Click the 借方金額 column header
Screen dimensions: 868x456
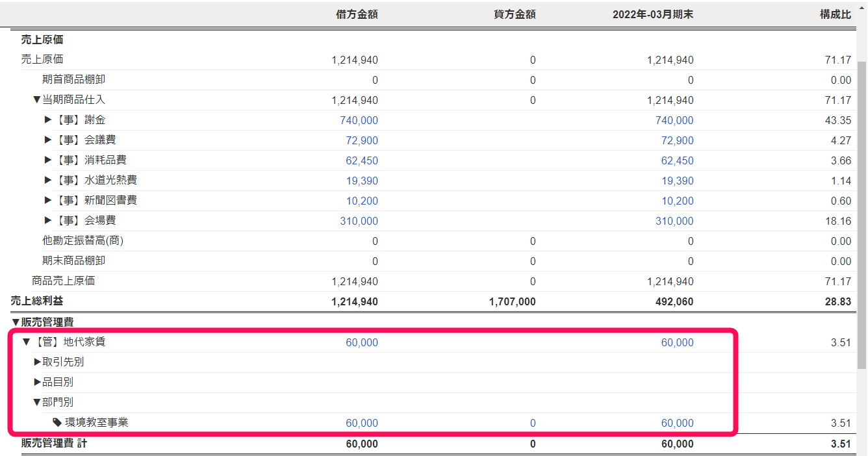(x=356, y=14)
